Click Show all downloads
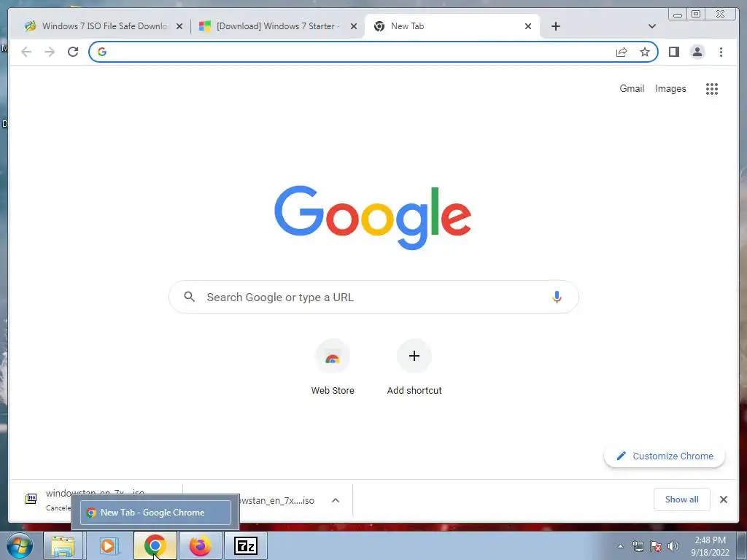 [x=682, y=499]
